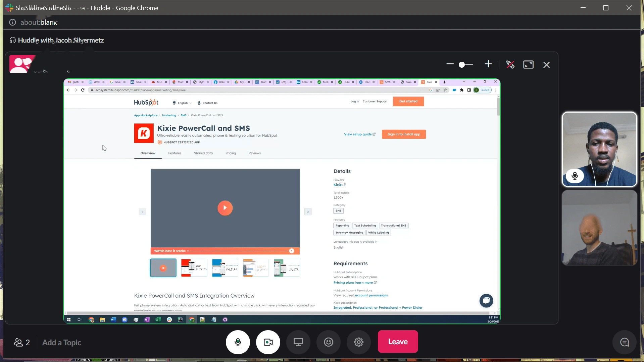The width and height of the screenshot is (644, 362).
Task: Open Customer Support link
Action: [375, 101]
